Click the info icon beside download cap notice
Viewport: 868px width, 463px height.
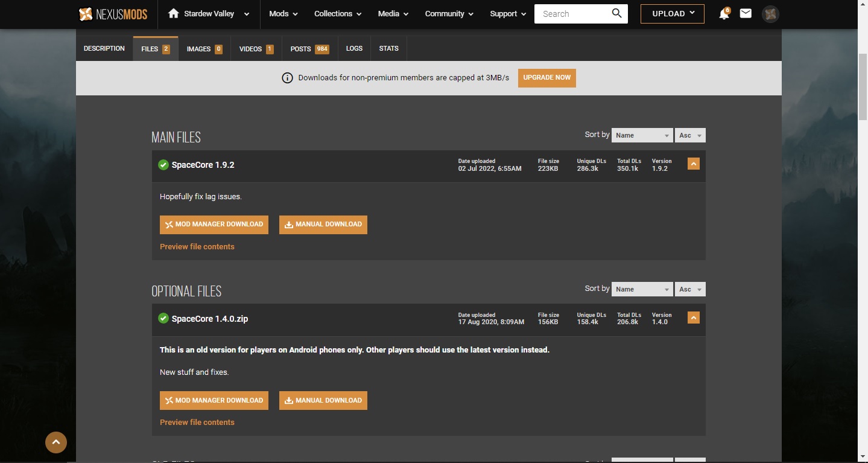coord(288,78)
